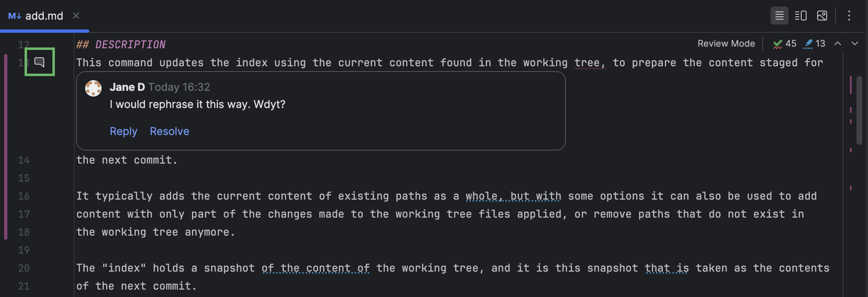Click Jane D's profile avatar
The height and width of the screenshot is (297, 868).
[93, 88]
